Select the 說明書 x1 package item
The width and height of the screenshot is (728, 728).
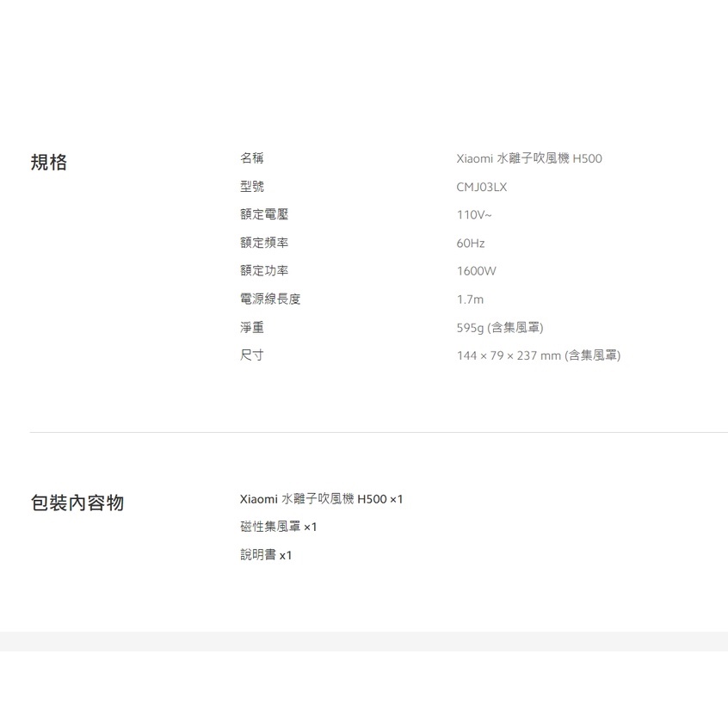click(x=266, y=555)
